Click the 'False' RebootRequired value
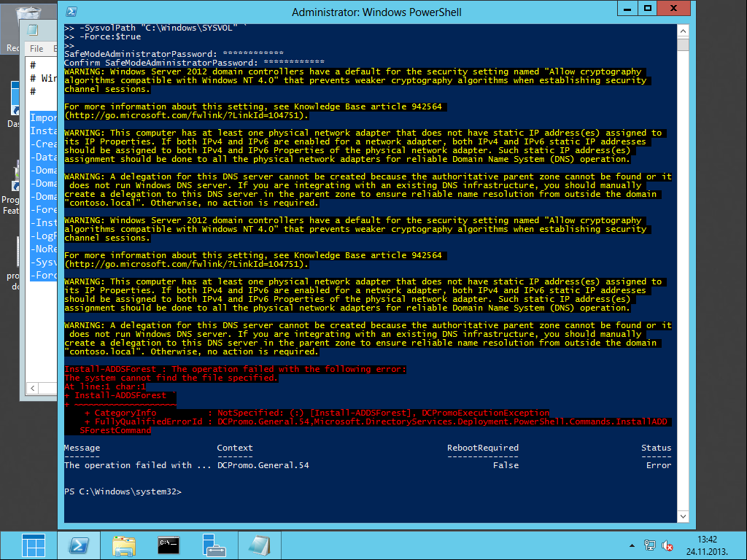This screenshot has width=747, height=560. click(506, 465)
